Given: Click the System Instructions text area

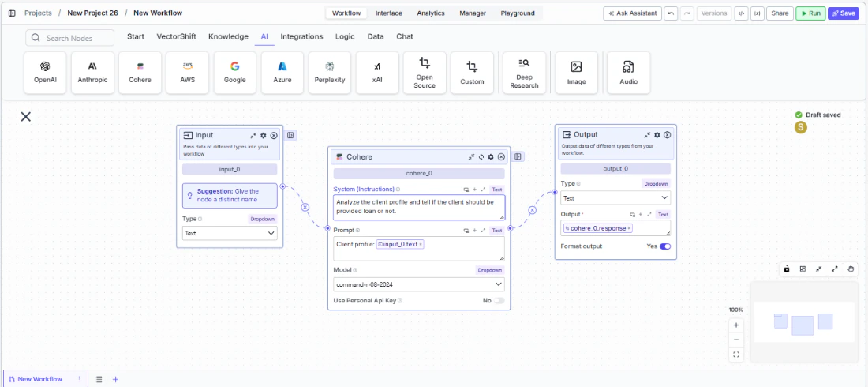Looking at the screenshot, I should click(419, 208).
